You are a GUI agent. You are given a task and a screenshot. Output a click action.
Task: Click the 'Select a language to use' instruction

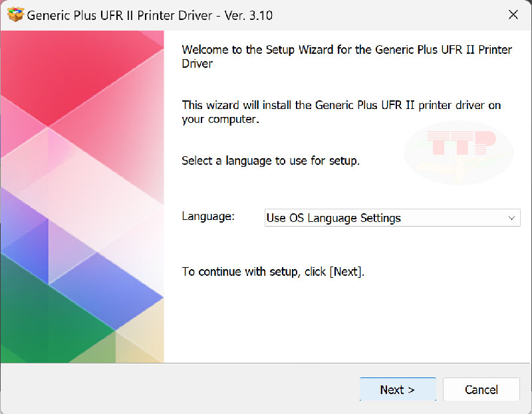(x=271, y=161)
